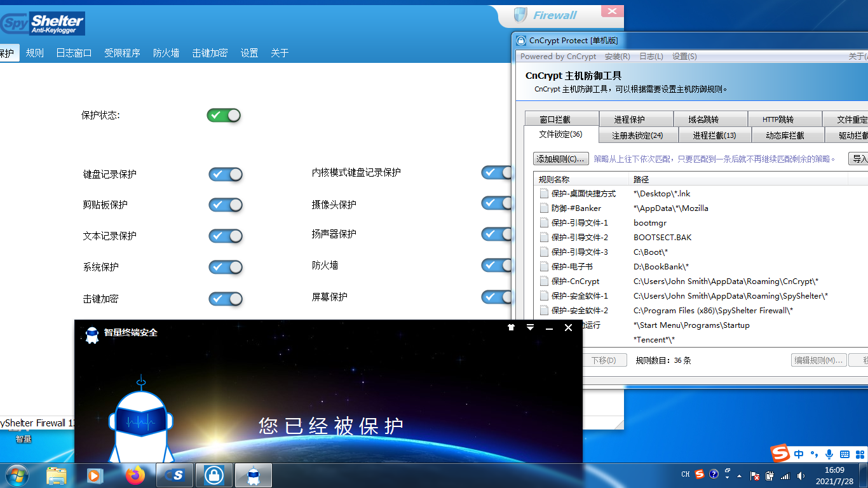Toggle punctuation mode on Sogou IME bar
This screenshot has width=868, height=488.
point(814,454)
